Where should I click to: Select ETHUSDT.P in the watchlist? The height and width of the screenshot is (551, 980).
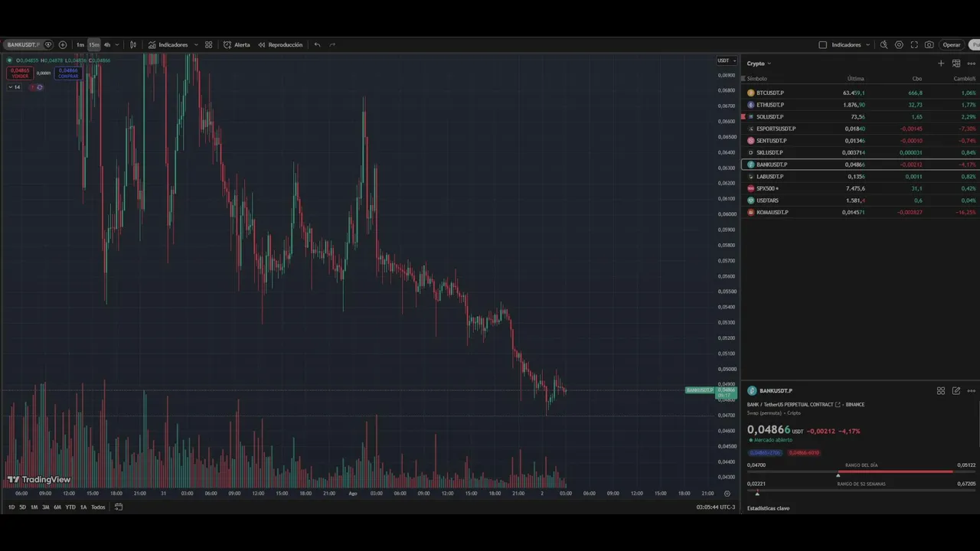click(x=861, y=105)
